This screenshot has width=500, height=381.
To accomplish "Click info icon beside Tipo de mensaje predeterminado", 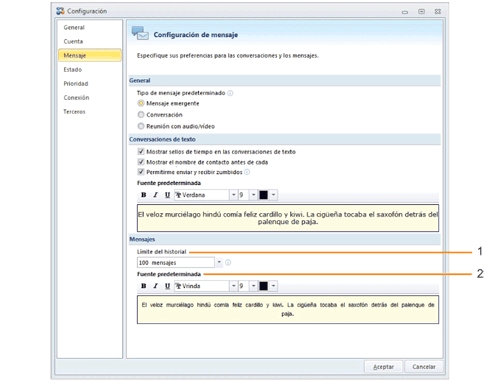I will pos(230,93).
